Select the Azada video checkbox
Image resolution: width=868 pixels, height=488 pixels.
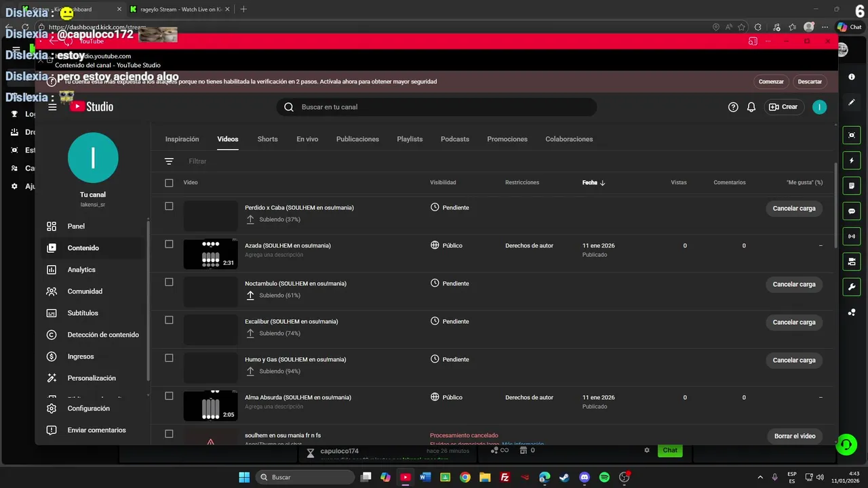[169, 244]
